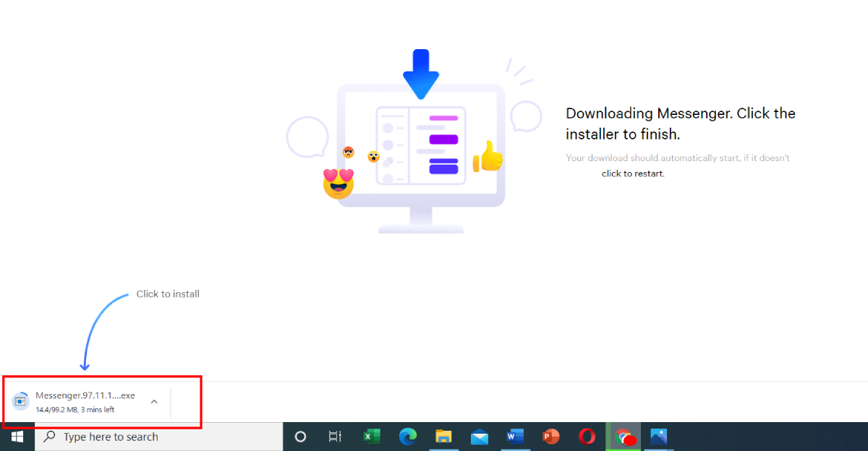The width and height of the screenshot is (868, 451).
Task: Click the 'Downloading Messenger' heading text
Action: tap(681, 124)
